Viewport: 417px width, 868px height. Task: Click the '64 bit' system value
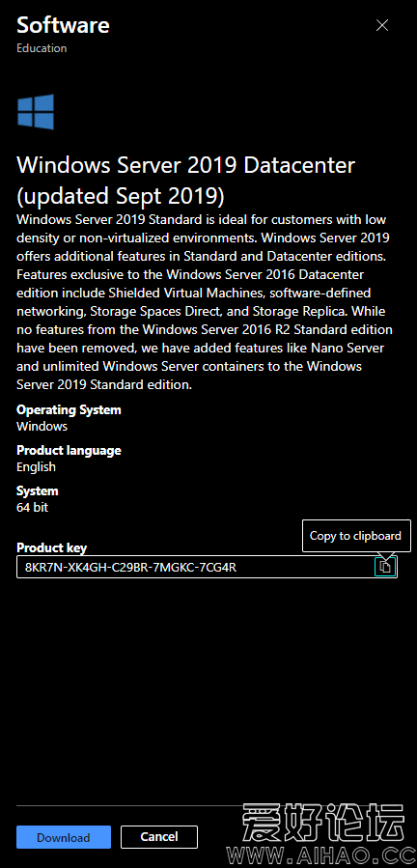tap(32, 507)
